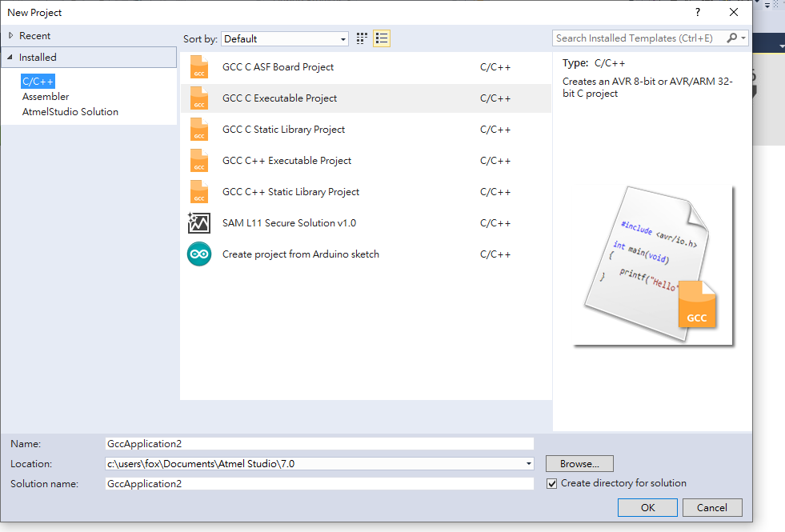
Task: Select the Assembler template category
Action: tap(46, 97)
